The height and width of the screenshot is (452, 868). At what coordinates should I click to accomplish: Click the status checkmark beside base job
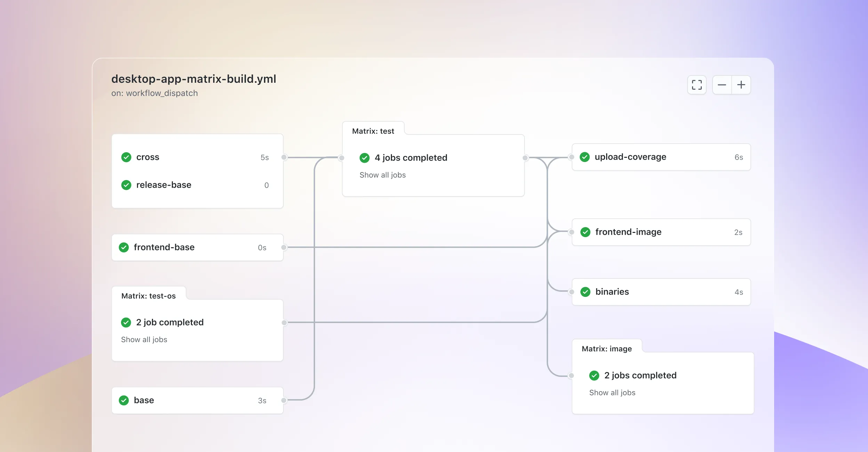(124, 400)
